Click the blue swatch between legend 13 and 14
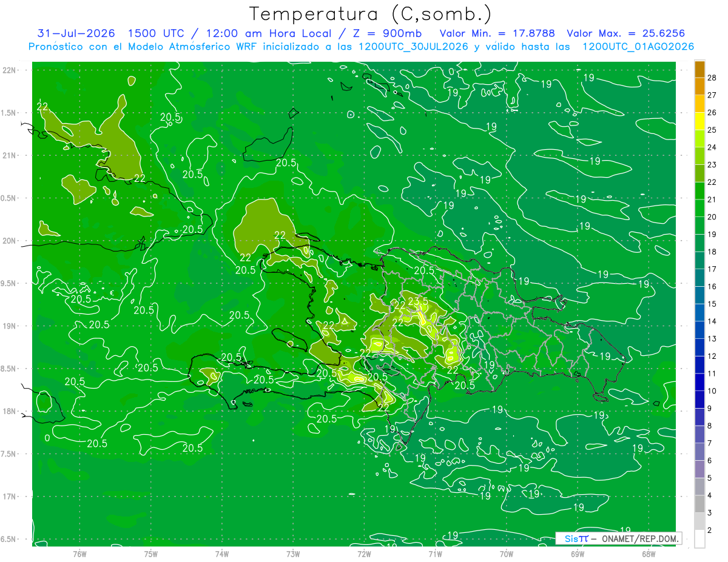This screenshot has width=728, height=562. pyautogui.click(x=699, y=330)
